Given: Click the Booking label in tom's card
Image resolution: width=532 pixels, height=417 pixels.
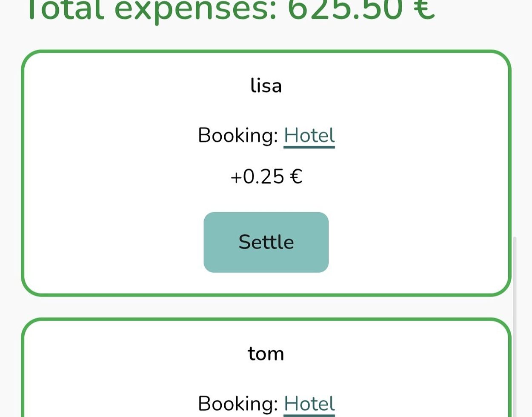Looking at the screenshot, I should click(237, 403).
